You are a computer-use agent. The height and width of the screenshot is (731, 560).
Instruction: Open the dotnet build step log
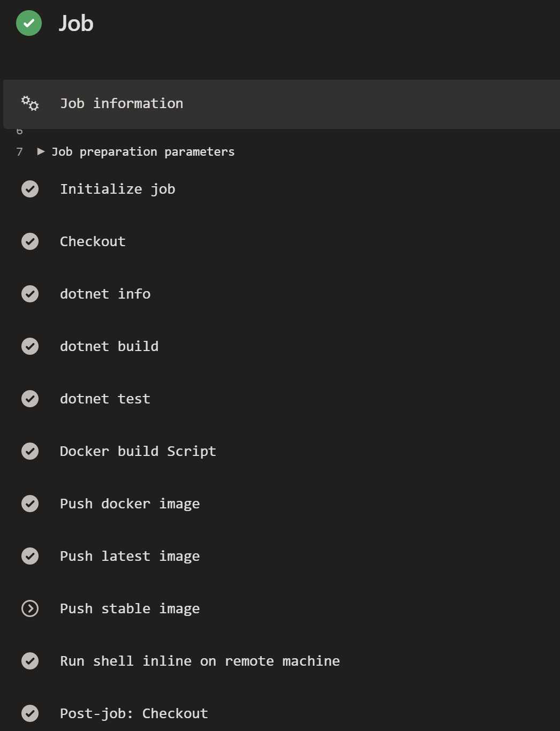pos(282,346)
